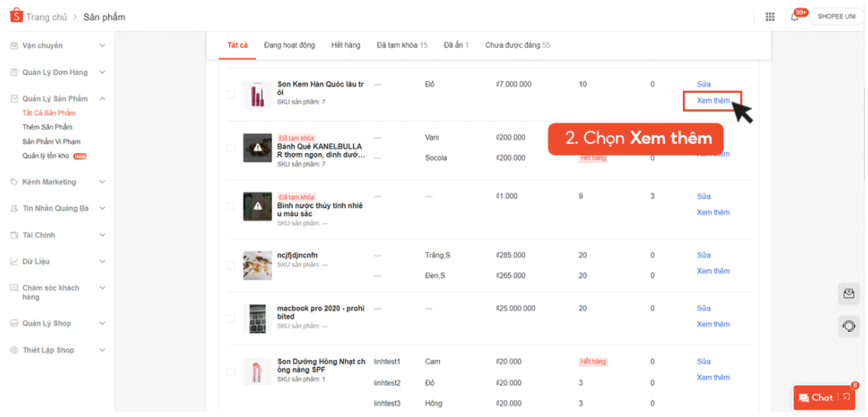
Task: Open the notifications bell icon
Action: coord(795,16)
